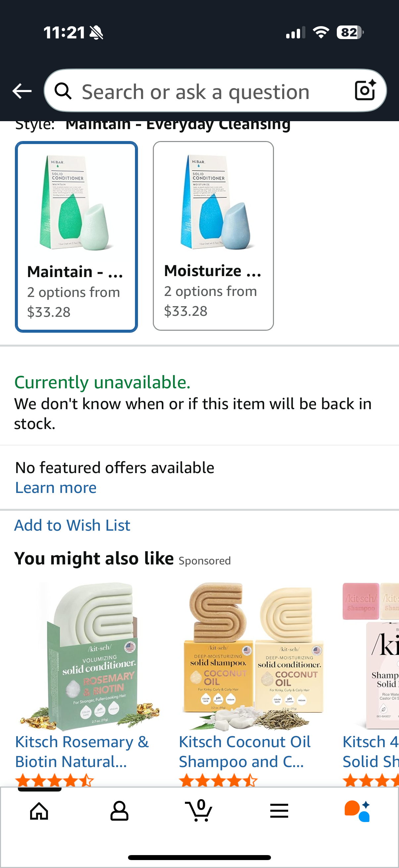This screenshot has width=399, height=868.
Task: Open the account profile icon
Action: click(x=119, y=811)
